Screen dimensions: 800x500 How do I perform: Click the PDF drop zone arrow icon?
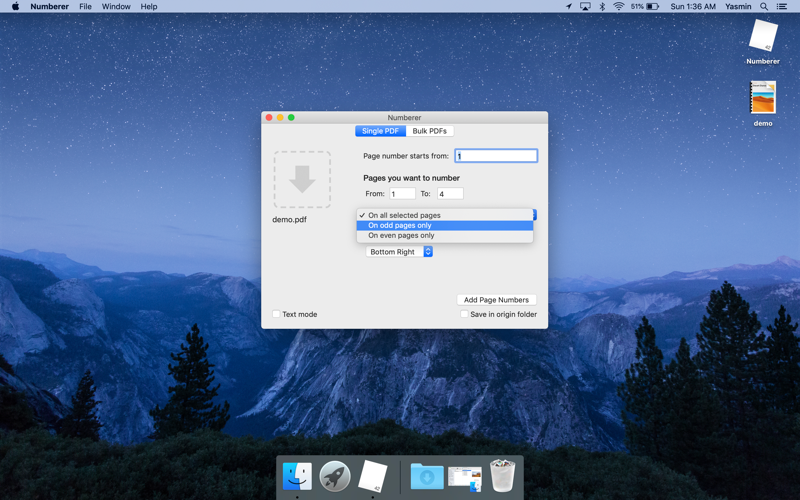tap(302, 180)
